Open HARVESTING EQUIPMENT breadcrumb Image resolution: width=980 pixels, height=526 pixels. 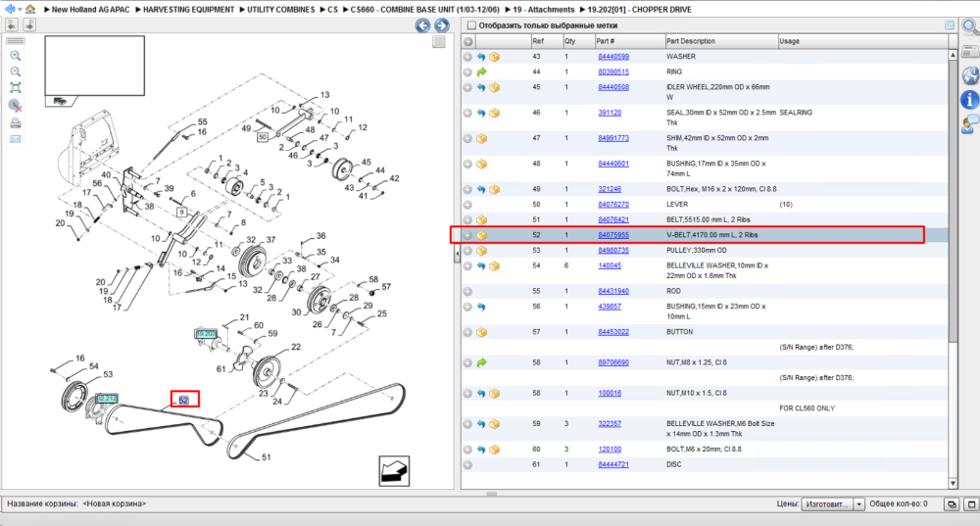click(x=188, y=10)
